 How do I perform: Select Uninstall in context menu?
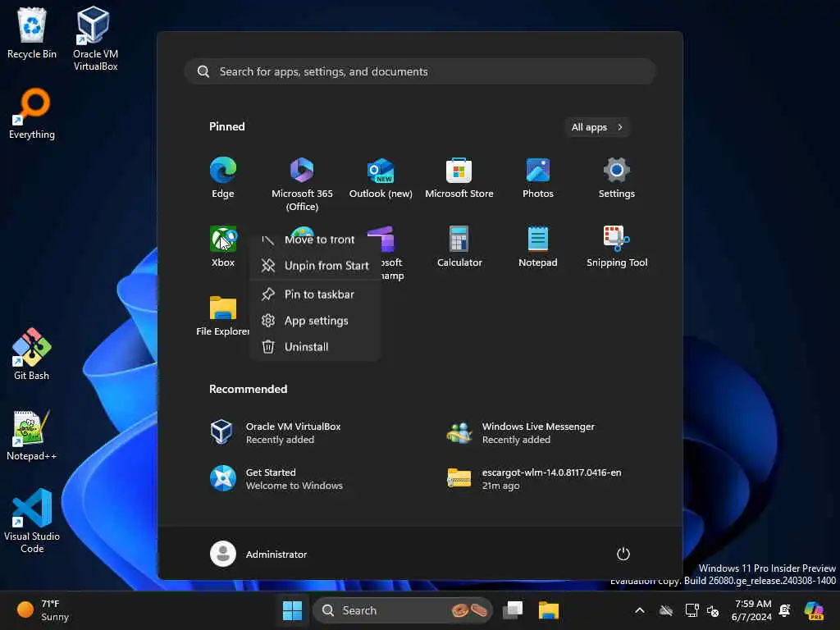click(315, 347)
